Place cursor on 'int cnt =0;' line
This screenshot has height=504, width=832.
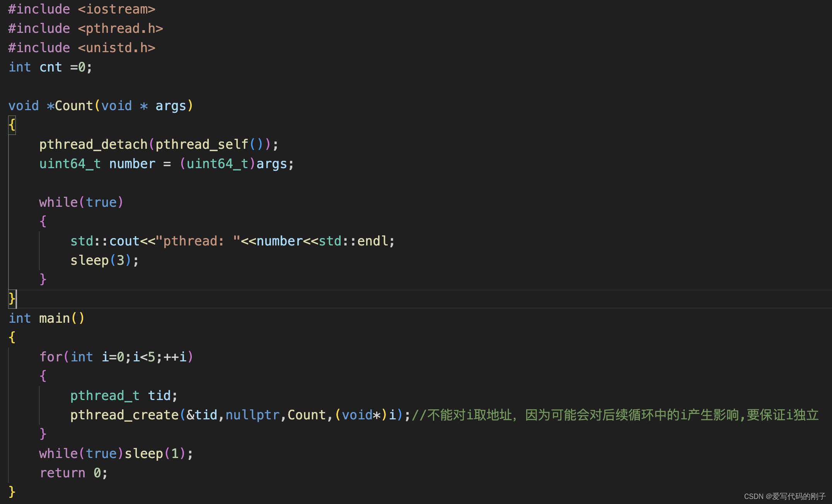coord(50,67)
